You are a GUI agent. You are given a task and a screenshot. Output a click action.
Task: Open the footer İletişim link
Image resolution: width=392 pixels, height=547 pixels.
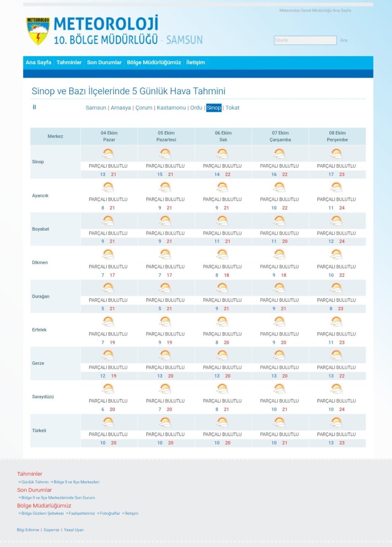[132, 513]
